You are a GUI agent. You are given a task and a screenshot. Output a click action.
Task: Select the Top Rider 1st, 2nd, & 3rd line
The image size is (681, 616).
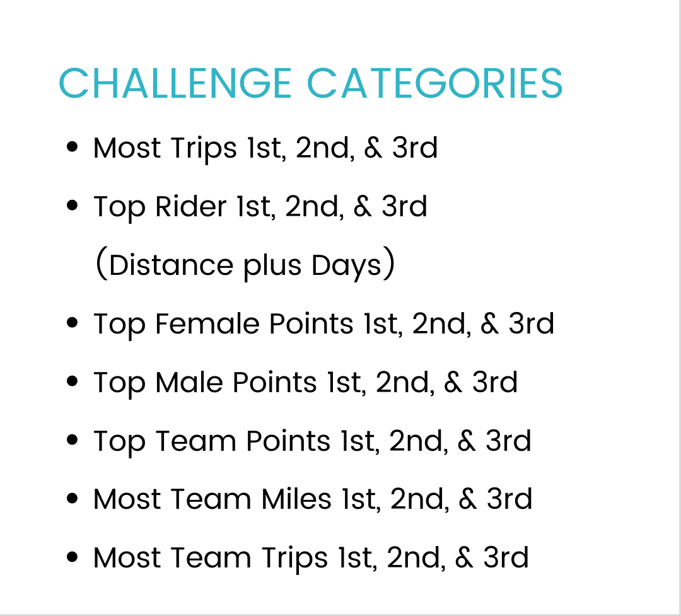pos(260,206)
